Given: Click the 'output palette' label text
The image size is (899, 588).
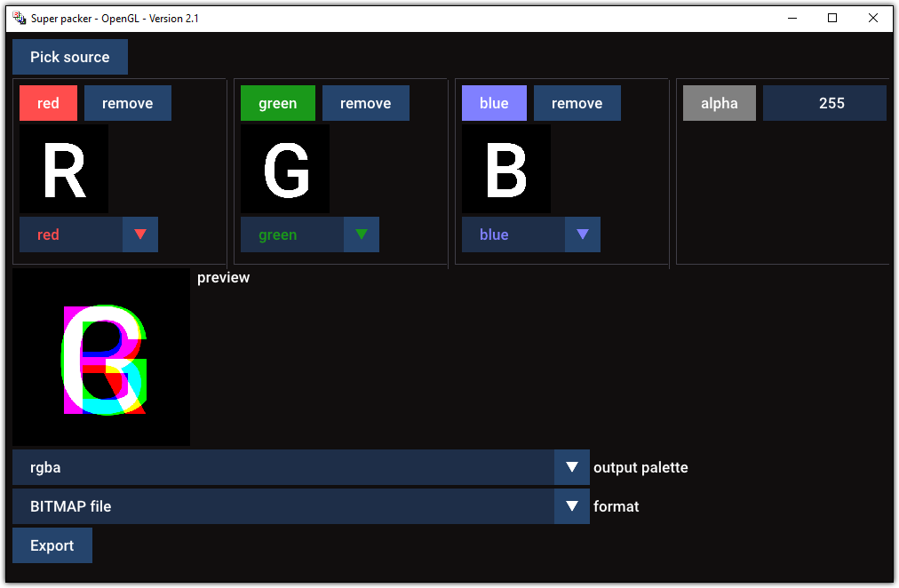Looking at the screenshot, I should [640, 468].
